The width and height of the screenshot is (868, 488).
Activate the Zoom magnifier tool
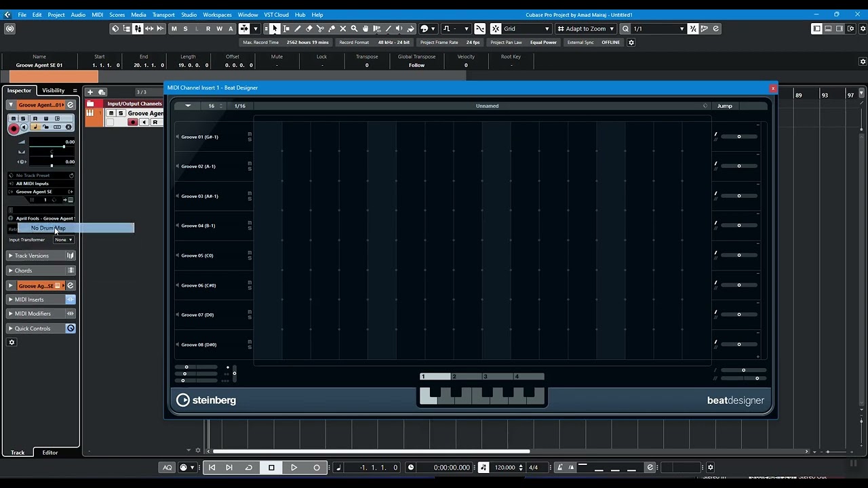click(354, 28)
